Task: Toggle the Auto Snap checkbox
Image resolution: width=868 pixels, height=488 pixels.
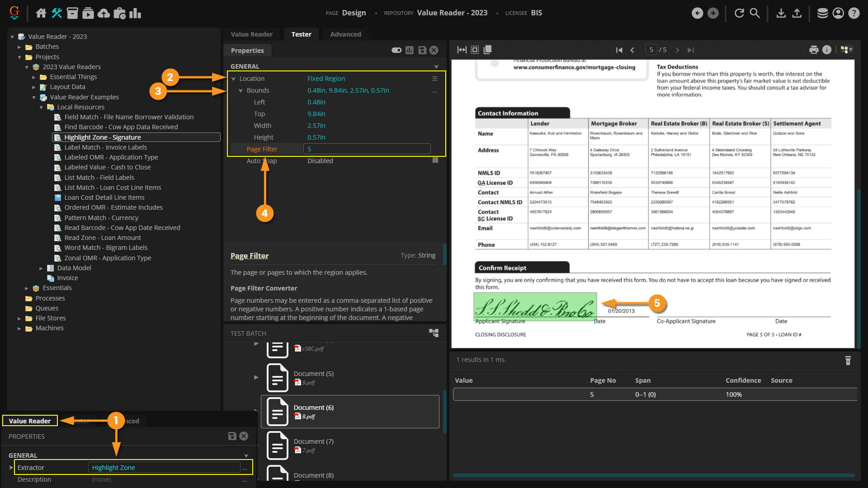Action: coord(435,160)
